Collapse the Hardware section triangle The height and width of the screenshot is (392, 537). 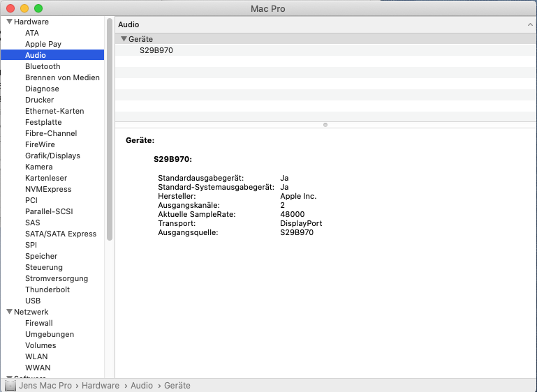click(x=10, y=22)
